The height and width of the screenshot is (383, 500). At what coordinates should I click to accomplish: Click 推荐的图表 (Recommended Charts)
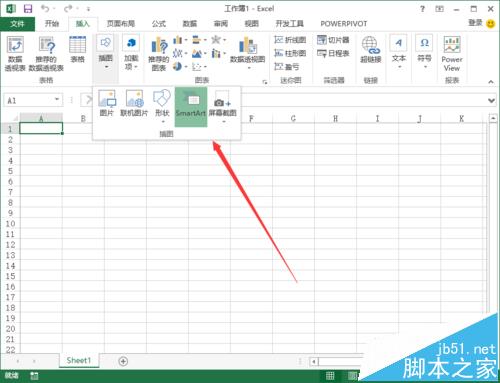(x=159, y=54)
